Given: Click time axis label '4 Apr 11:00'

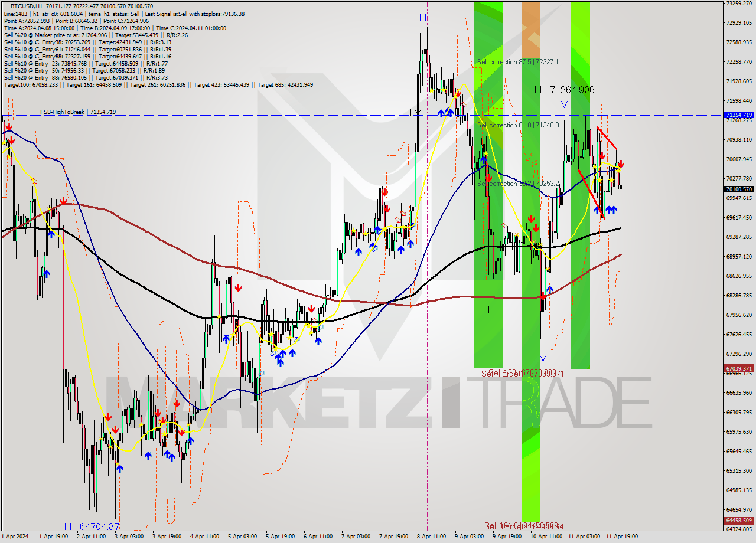Looking at the screenshot, I should coord(204,537).
